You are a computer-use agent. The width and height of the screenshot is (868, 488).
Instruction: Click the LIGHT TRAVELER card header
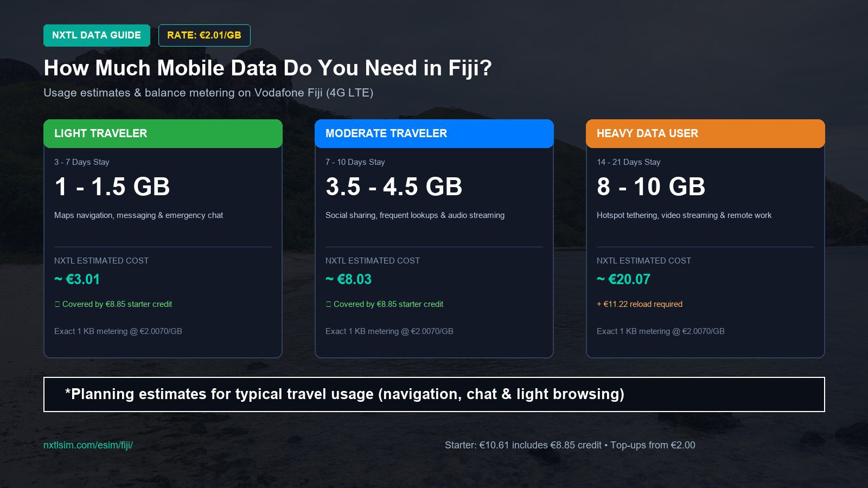coord(163,133)
